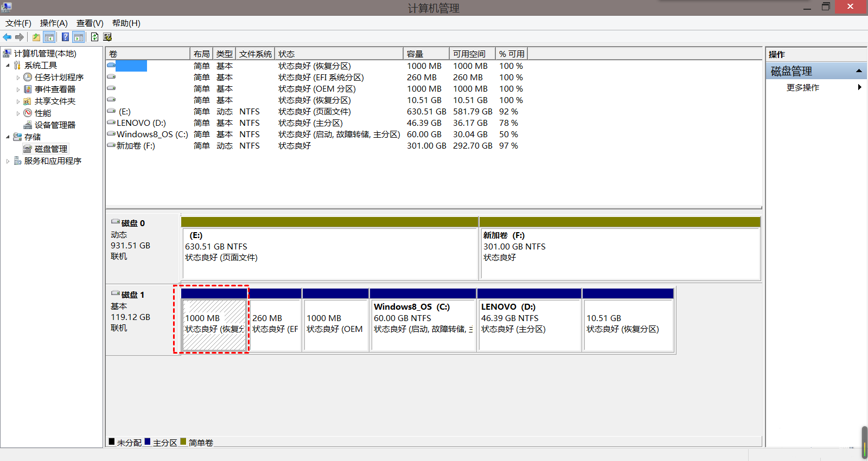Click the Refresh toolbar icon
868x461 pixels.
[94, 37]
